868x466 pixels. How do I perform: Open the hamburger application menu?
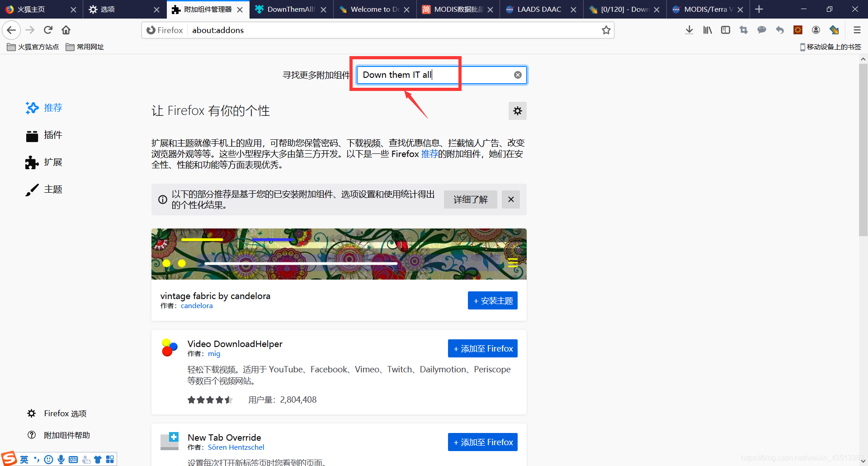(x=857, y=30)
